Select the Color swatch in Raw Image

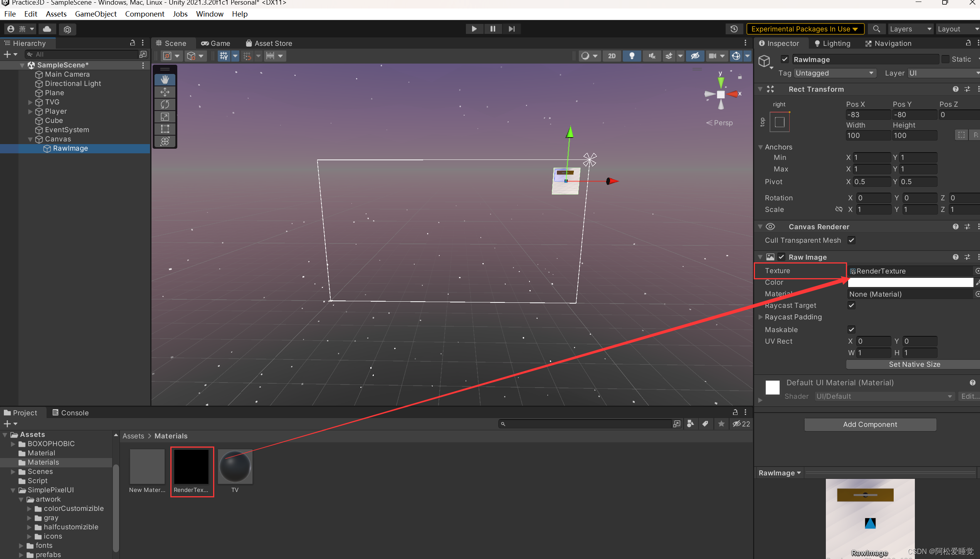(909, 282)
